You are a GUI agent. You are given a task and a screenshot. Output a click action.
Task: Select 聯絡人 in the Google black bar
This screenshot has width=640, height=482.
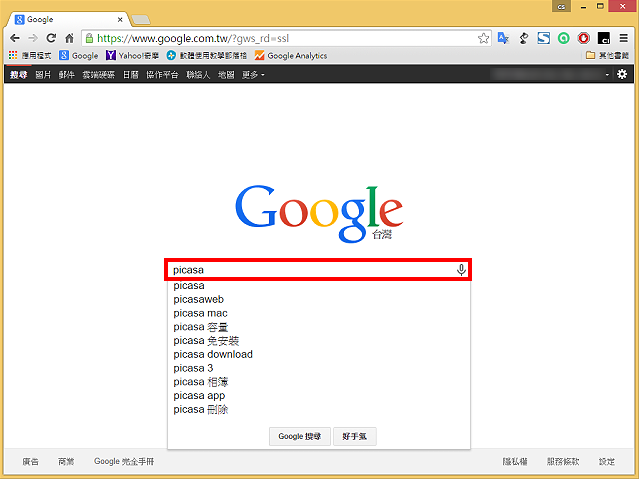(198, 75)
